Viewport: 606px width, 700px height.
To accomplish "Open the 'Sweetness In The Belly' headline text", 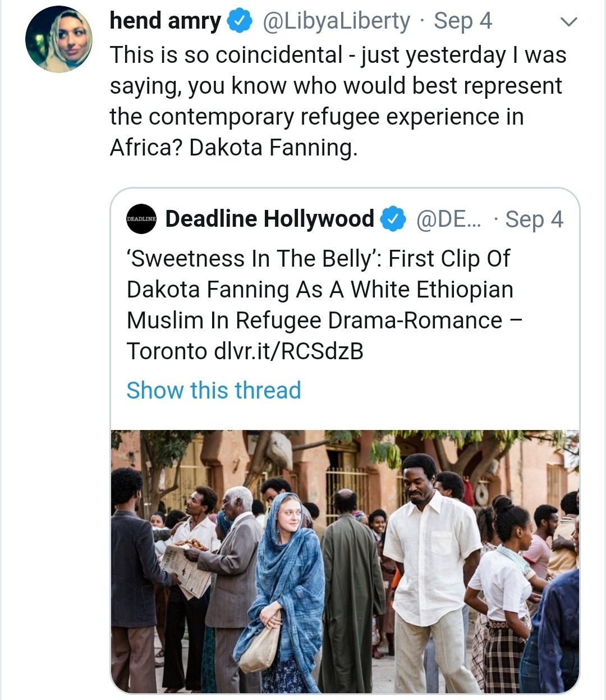I will 325,305.
